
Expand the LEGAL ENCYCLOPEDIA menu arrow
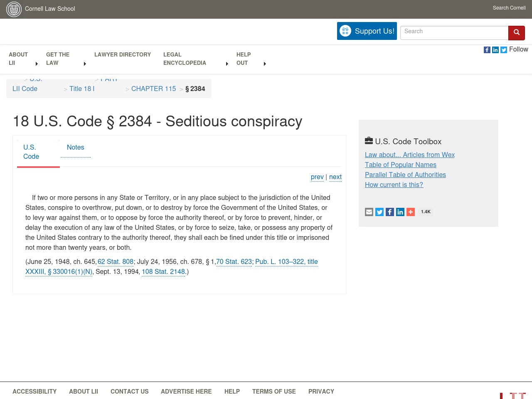point(227,64)
